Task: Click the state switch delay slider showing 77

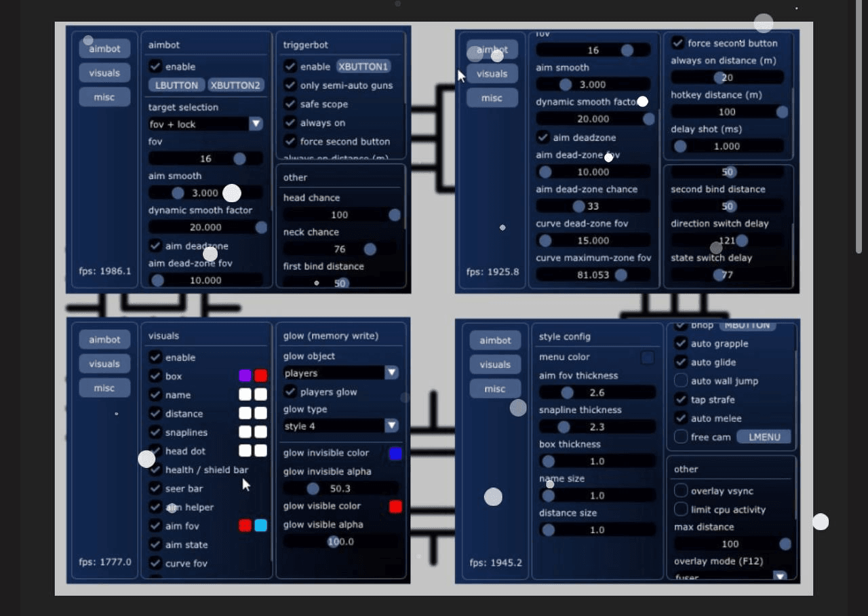Action: tap(728, 275)
